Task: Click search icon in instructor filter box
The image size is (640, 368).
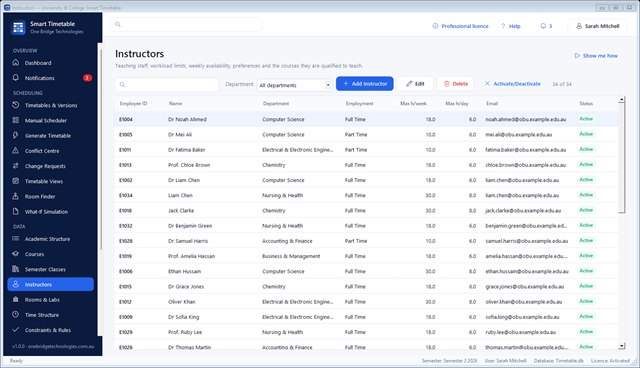Action: pos(122,84)
